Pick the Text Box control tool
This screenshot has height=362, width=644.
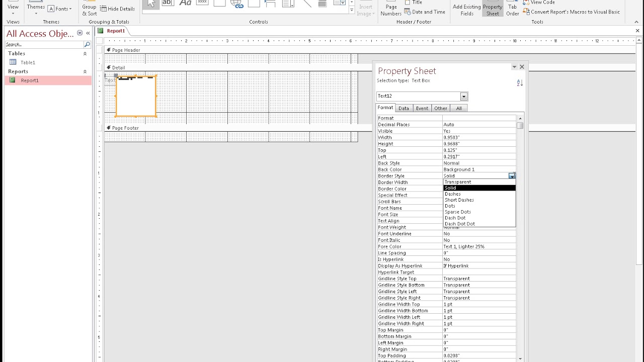(168, 3)
